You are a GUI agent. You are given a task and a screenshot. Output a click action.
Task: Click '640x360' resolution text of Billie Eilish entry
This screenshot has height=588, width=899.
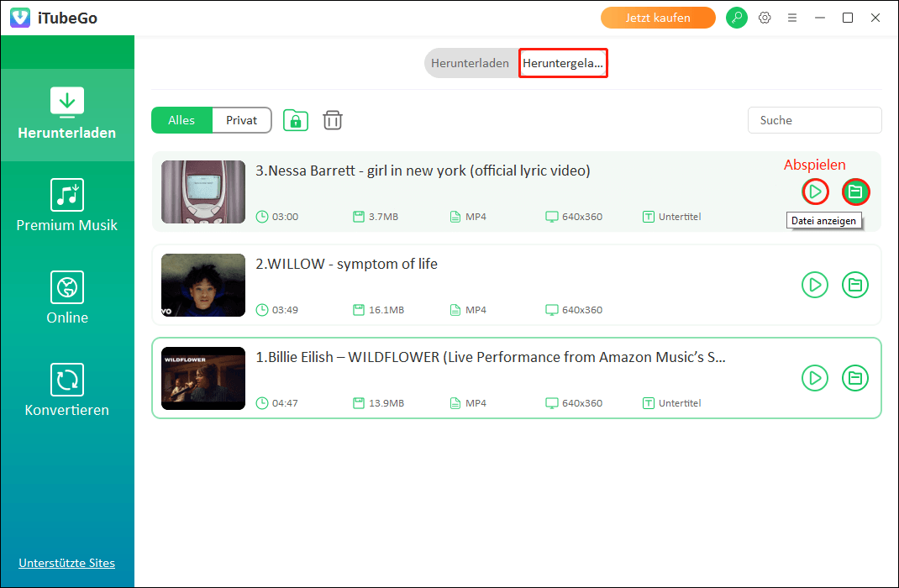coord(582,403)
